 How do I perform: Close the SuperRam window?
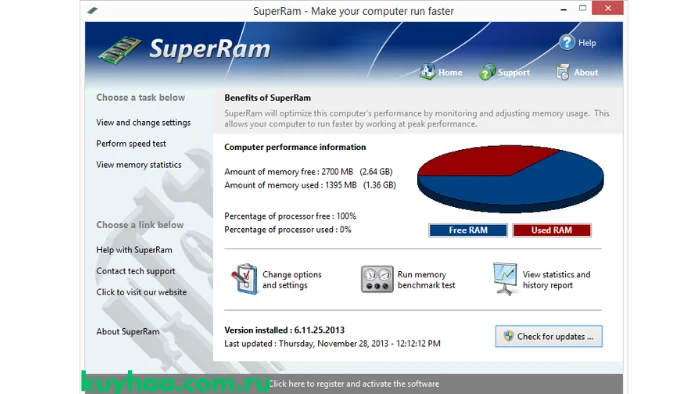tap(608, 8)
